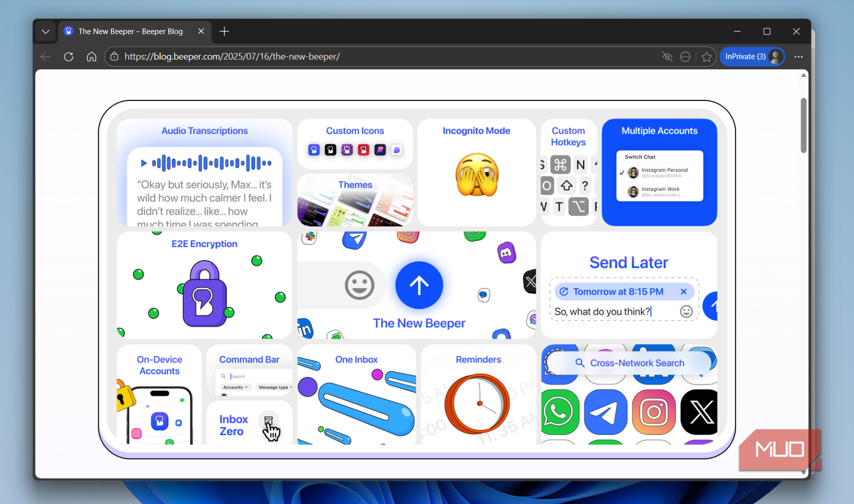Choose the black Beeper custom icon
Image resolution: width=854 pixels, height=504 pixels.
330,150
